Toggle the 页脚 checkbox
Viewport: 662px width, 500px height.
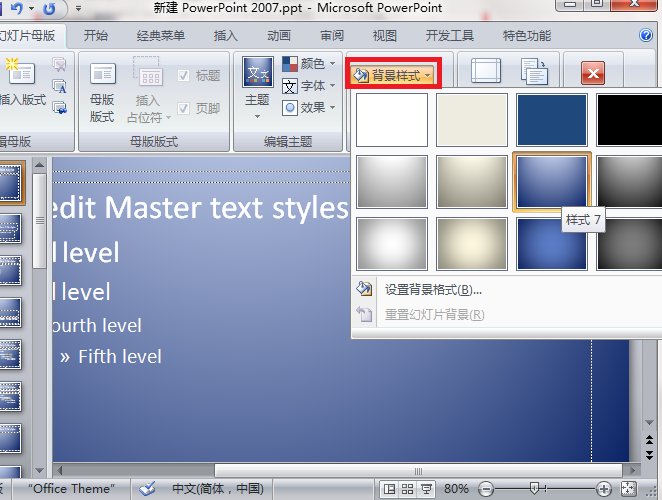[x=183, y=109]
